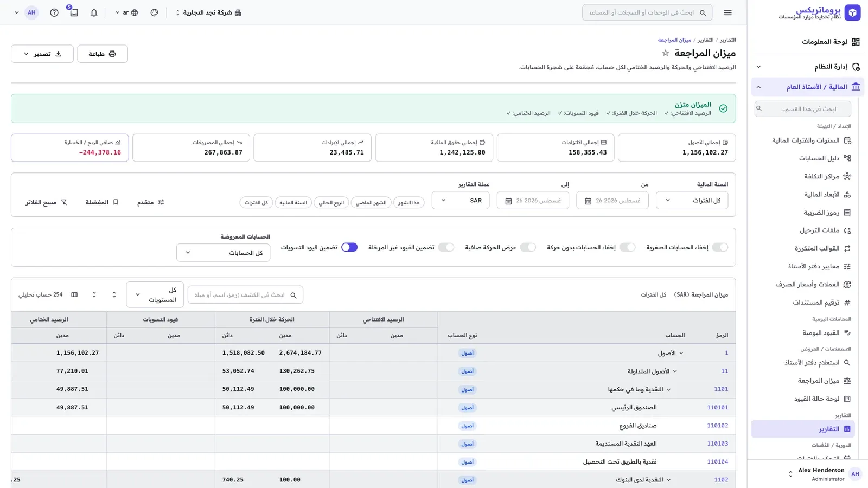Viewport: 868px width, 488px height.
Task: Toggle إخفاء الحسابات الصفرية switch
Action: [x=720, y=247]
